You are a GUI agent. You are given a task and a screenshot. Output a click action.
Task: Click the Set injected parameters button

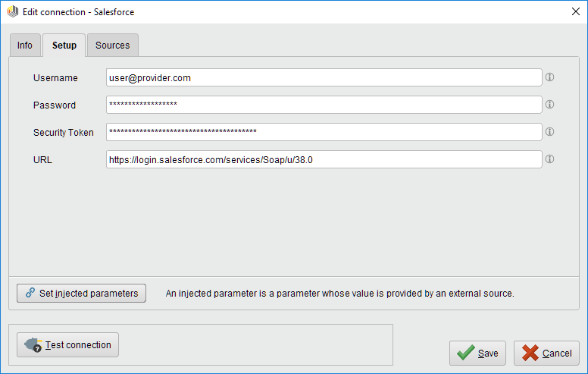point(82,293)
